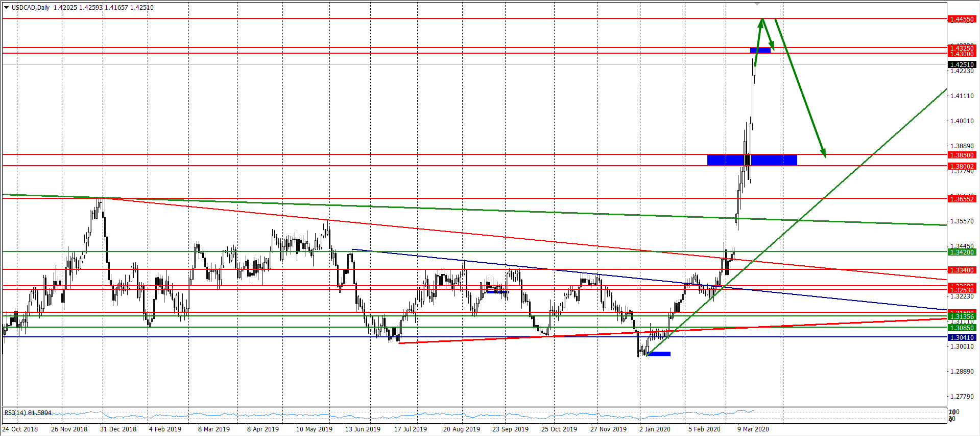Click the 1.36552 red price label

(962, 199)
